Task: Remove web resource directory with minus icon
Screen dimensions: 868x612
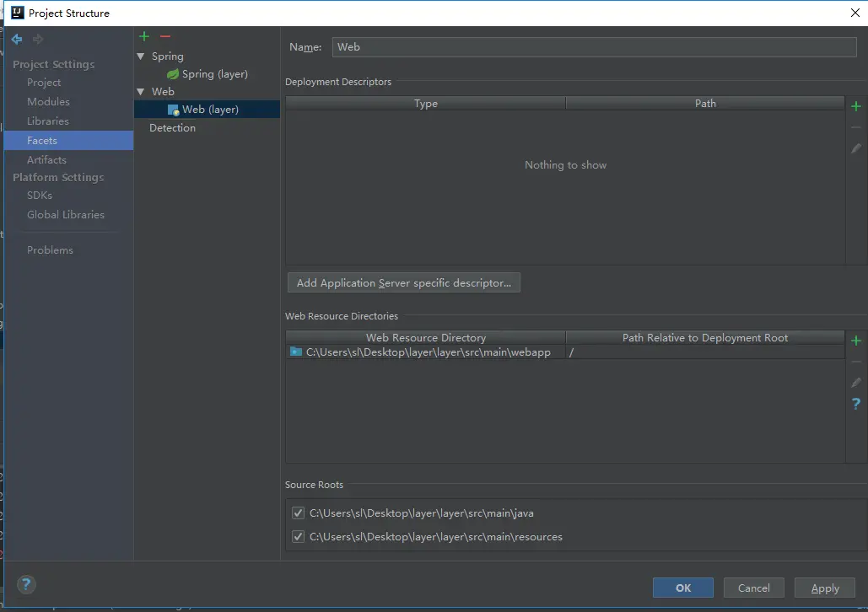Action: 856,362
